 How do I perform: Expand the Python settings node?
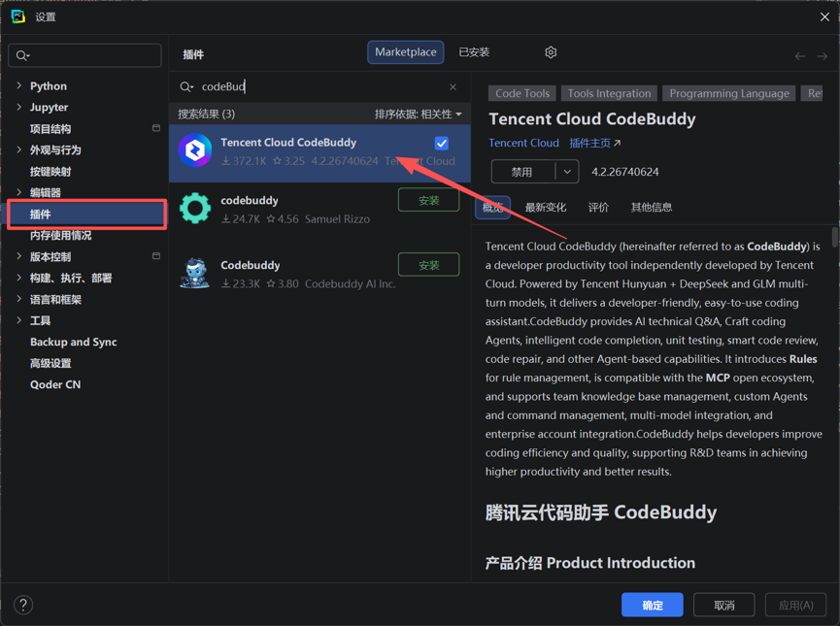coord(18,85)
